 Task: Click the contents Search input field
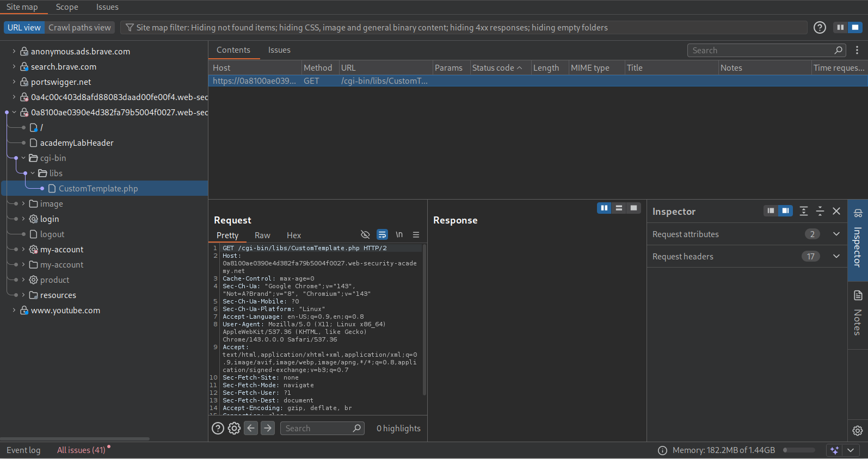[761, 51]
